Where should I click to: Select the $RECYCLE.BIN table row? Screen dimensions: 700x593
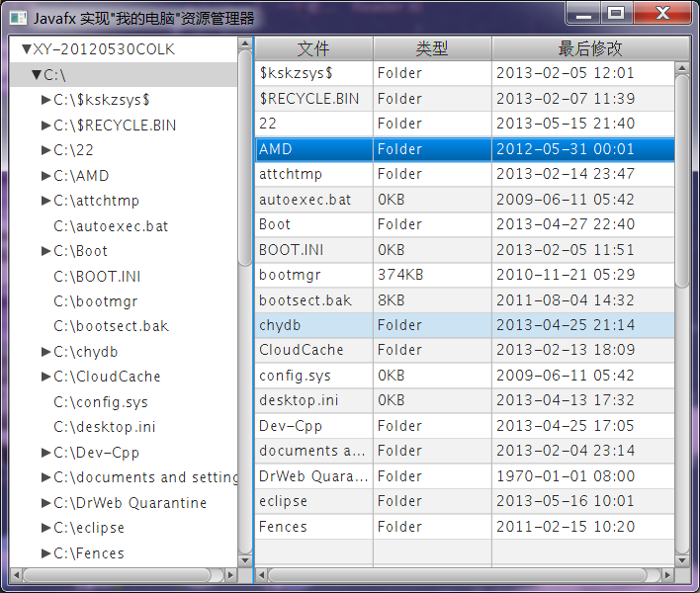[465, 99]
